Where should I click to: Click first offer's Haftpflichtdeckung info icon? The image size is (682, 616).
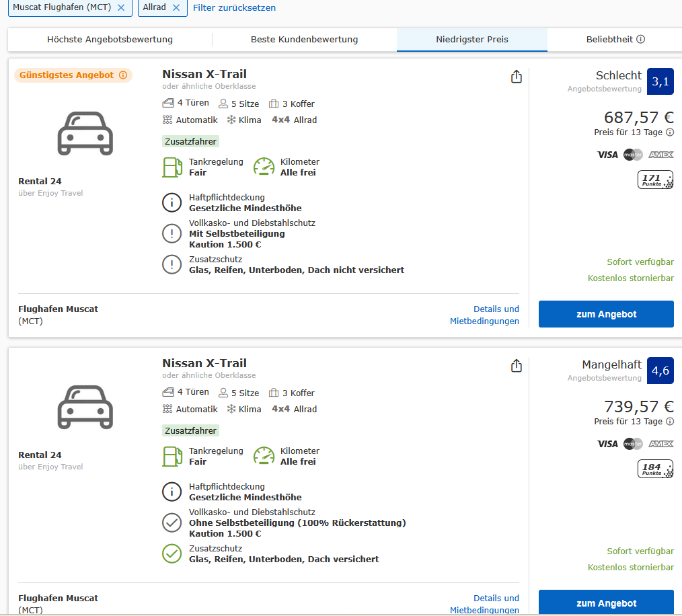pyautogui.click(x=172, y=202)
